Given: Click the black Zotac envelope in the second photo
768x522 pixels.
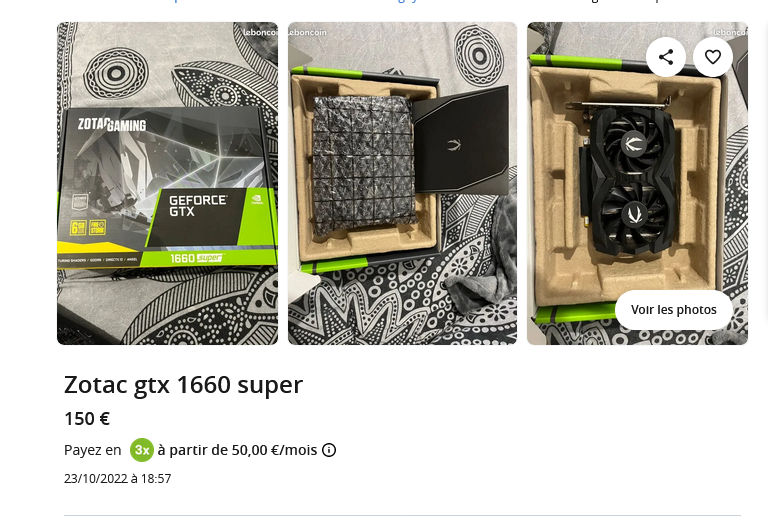Looking at the screenshot, I should [461, 141].
